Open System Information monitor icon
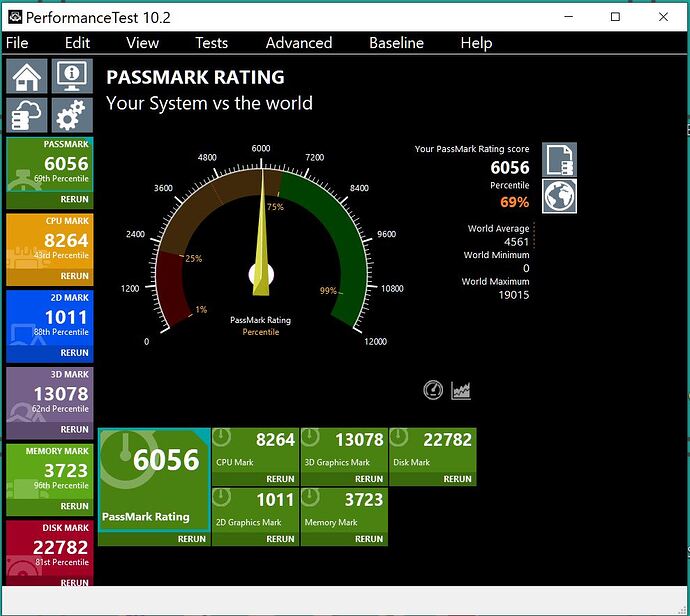 (x=70, y=76)
